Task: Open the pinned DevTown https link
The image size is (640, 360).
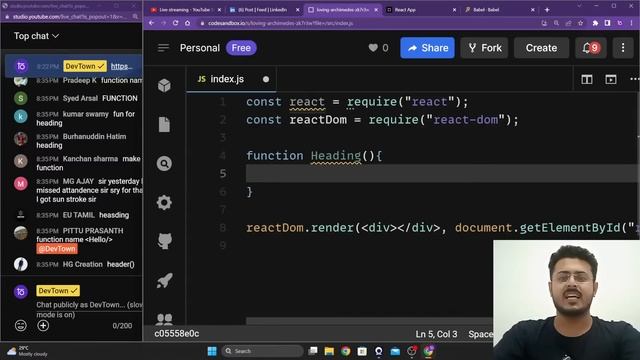Action: coord(121,67)
